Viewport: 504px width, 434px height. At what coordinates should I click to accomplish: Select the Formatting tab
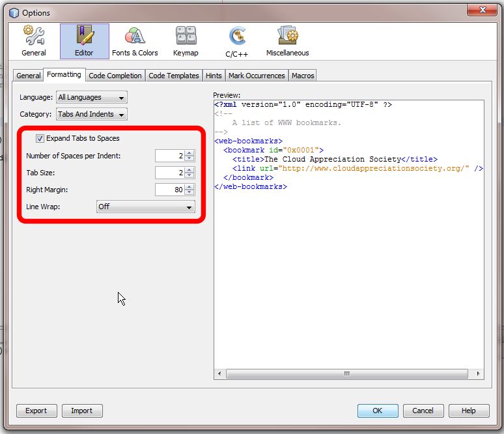point(64,75)
